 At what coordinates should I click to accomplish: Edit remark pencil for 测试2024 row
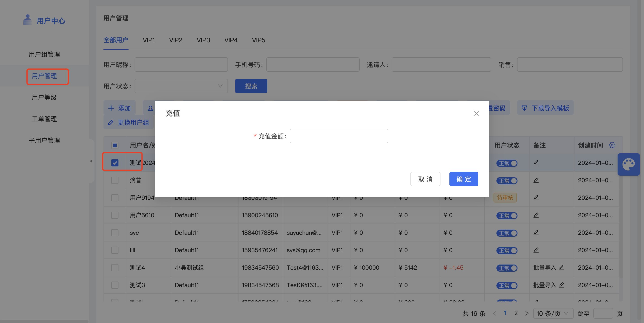(536, 163)
